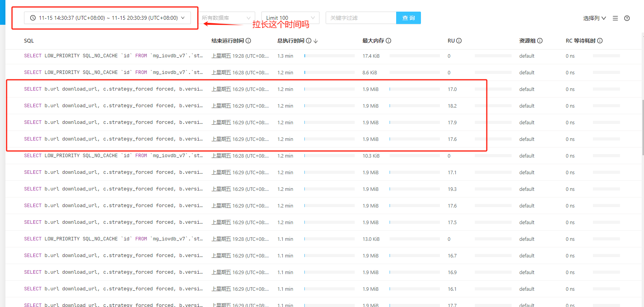This screenshot has height=307, width=644.
Task: Open the SQL statement in the 17.4 KiB row
Action: tap(113, 56)
